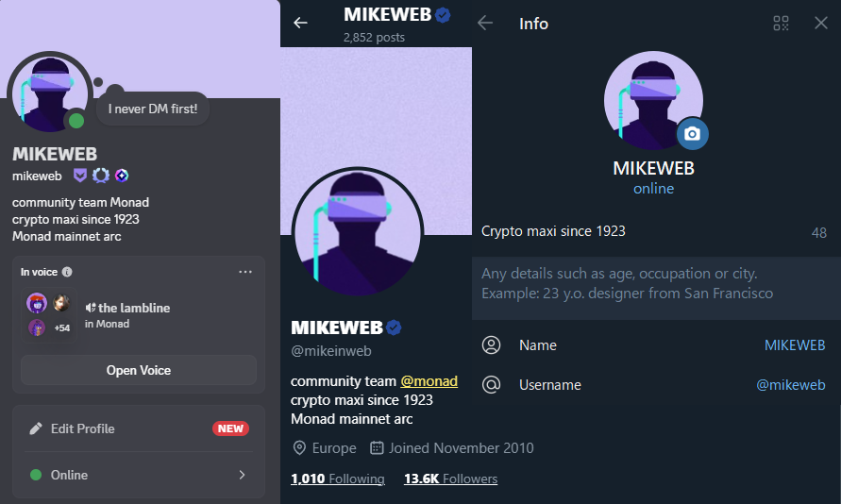Viewport: 841px width, 504px height.
Task: Click the HypeSquad badge next to mikeweb
Action: (80, 176)
